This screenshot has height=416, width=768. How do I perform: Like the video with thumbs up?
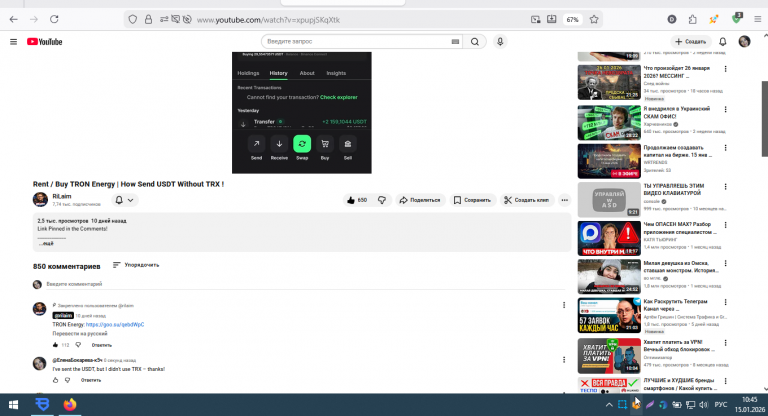point(357,200)
